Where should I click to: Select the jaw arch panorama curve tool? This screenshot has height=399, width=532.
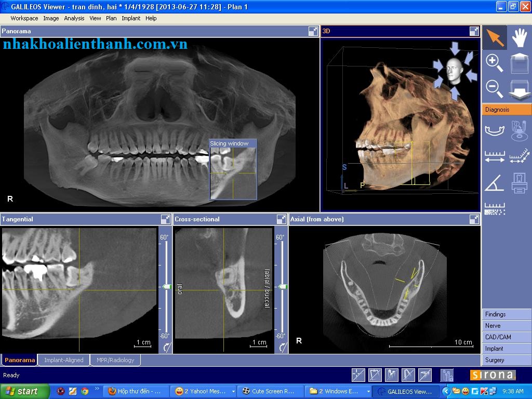coord(495,130)
